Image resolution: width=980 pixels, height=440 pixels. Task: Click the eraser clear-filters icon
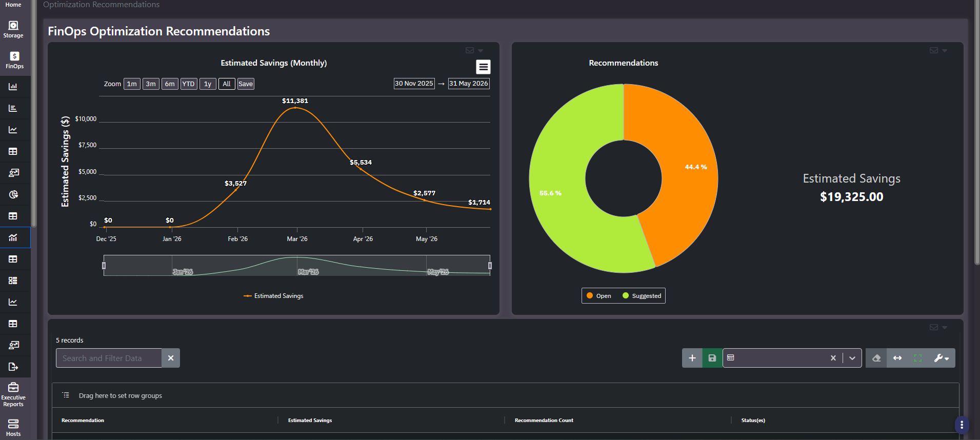[x=876, y=358]
